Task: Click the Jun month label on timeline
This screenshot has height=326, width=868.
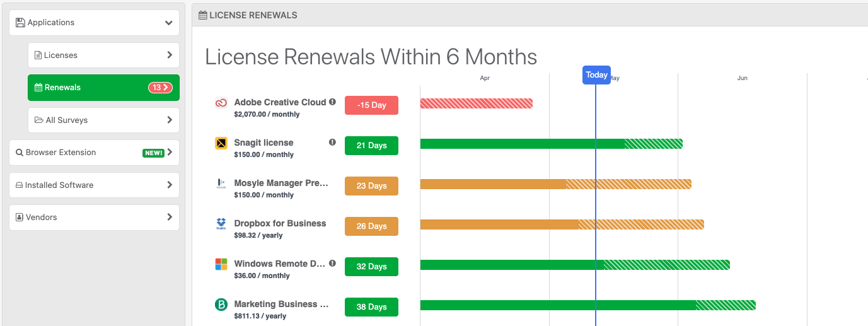Action: 743,78
